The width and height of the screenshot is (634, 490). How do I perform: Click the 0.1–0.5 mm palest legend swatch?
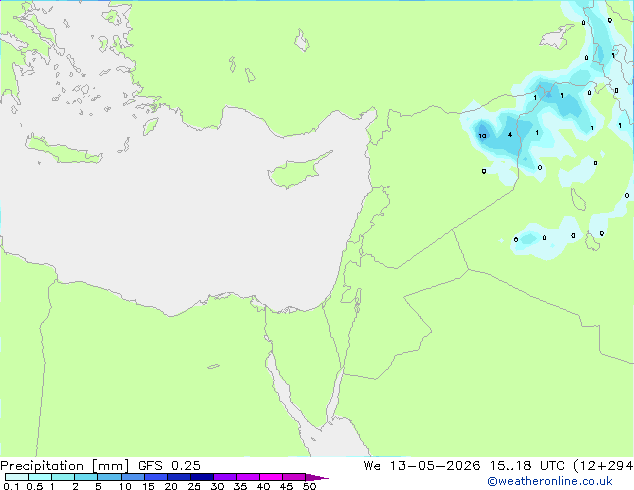click(17, 477)
